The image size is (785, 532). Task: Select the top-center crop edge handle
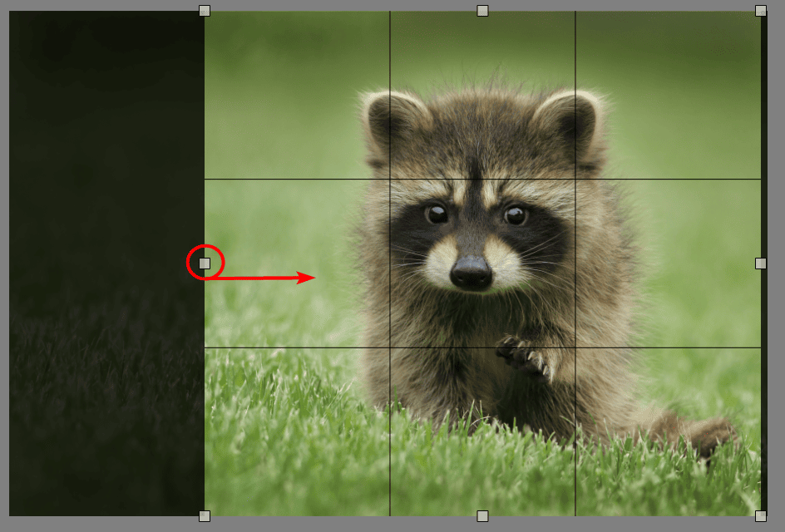[482, 11]
